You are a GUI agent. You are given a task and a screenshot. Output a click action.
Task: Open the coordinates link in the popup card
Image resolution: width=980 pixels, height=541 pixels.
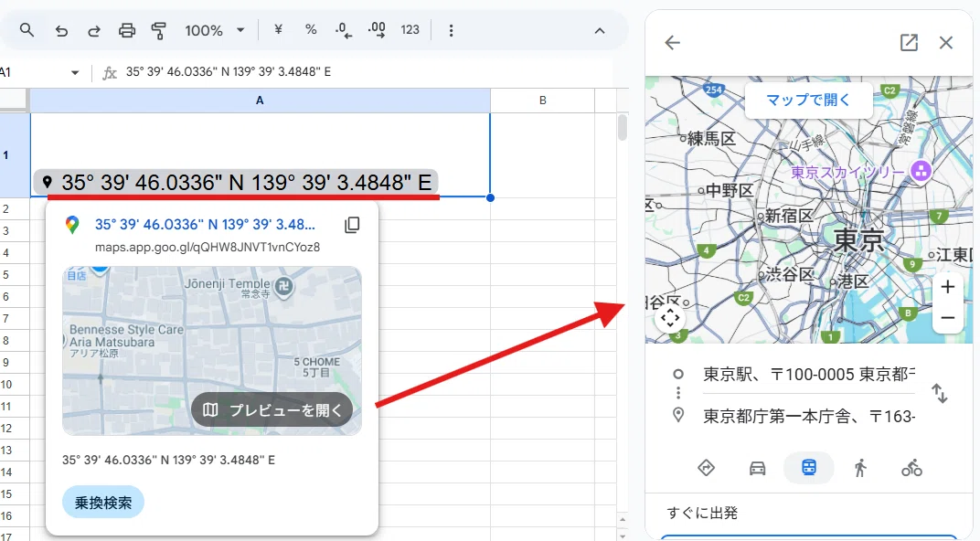pos(205,224)
